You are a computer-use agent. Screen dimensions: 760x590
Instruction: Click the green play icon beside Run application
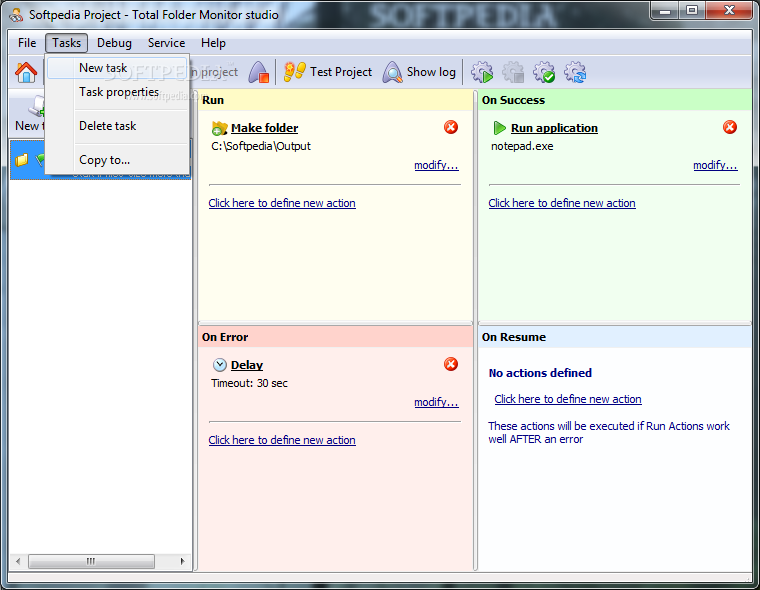tap(499, 128)
